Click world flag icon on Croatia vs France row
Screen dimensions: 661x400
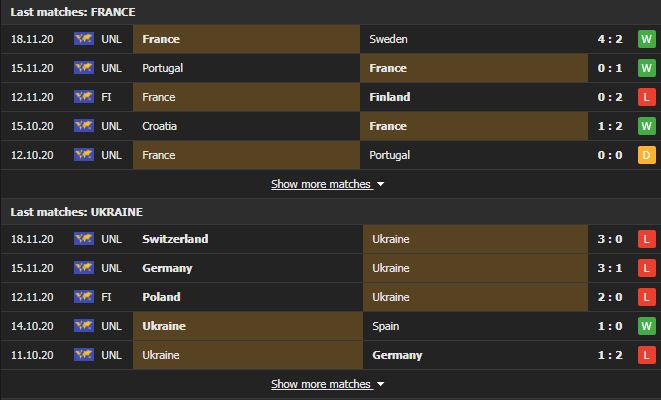pos(84,126)
